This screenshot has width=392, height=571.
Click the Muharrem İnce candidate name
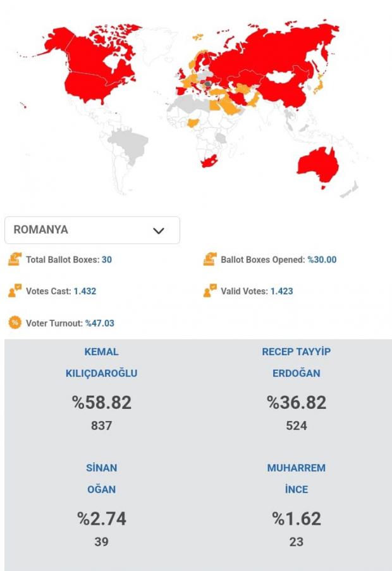click(296, 479)
